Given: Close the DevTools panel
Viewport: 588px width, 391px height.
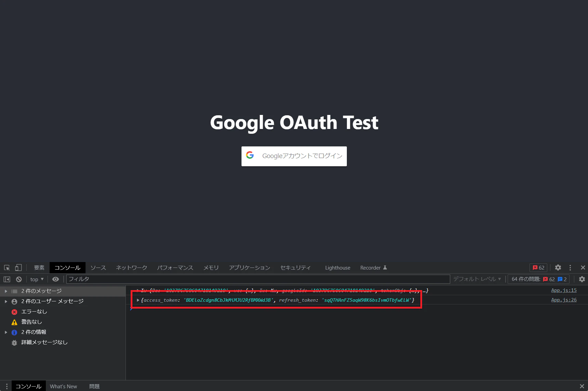Looking at the screenshot, I should click(583, 268).
